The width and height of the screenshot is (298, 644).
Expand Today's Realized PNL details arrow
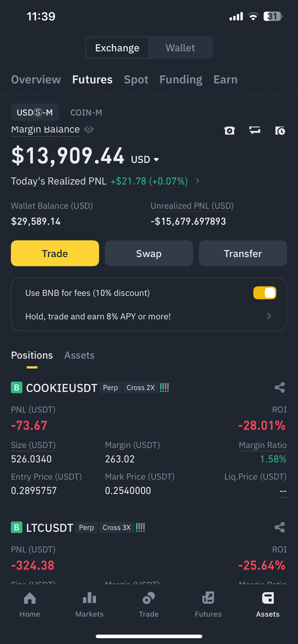coord(198,181)
